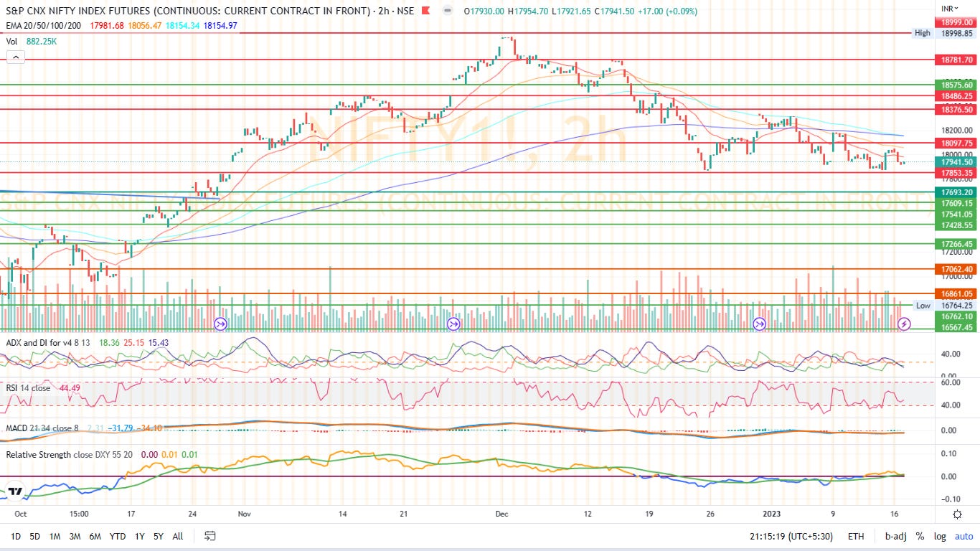
Task: Open the contract rollover marker near Oct 24
Action: (x=221, y=324)
